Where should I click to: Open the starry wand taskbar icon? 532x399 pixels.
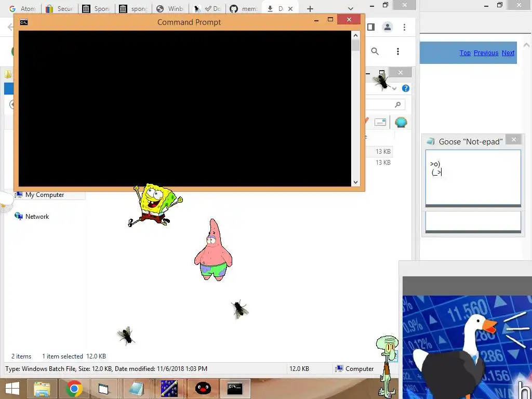tap(169, 389)
